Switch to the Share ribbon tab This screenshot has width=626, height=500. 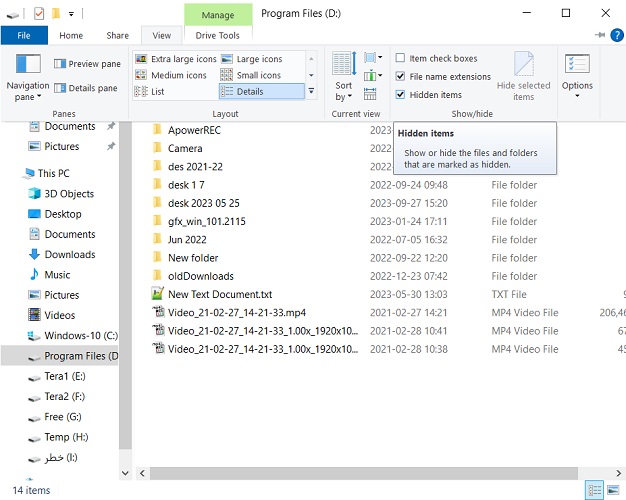pyautogui.click(x=117, y=36)
